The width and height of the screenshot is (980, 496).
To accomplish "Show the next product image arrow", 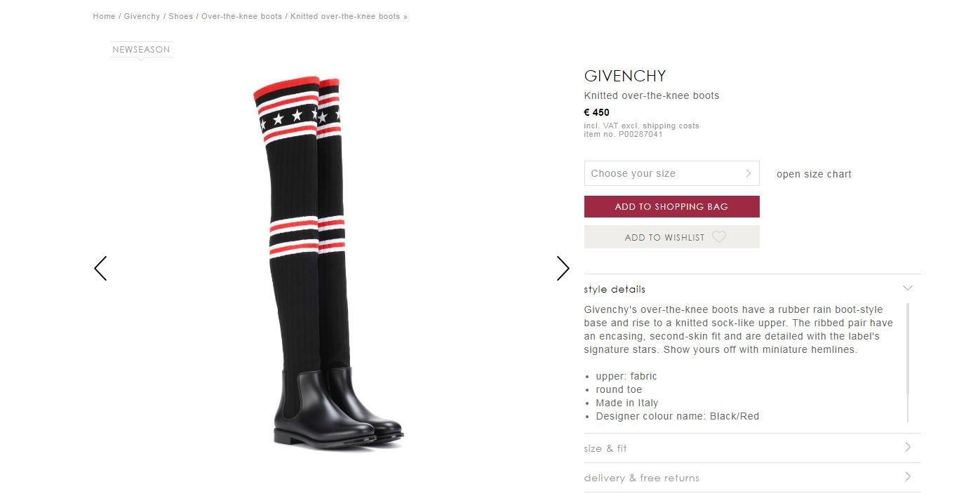I will (563, 268).
